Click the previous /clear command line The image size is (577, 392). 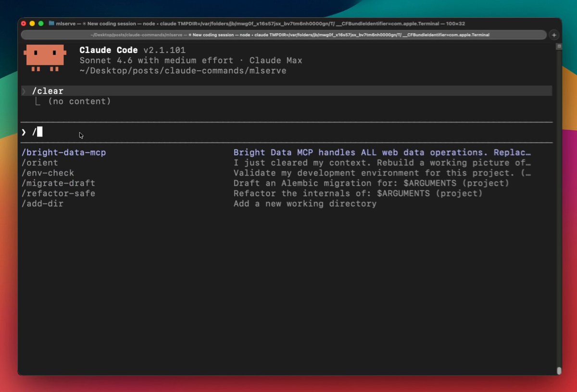[x=48, y=91]
